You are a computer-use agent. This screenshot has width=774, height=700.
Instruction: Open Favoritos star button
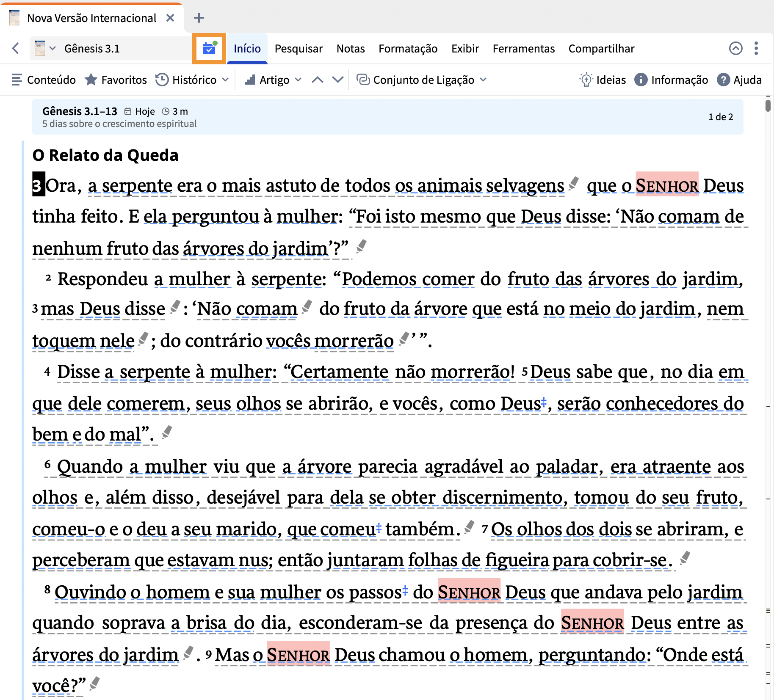coord(116,80)
